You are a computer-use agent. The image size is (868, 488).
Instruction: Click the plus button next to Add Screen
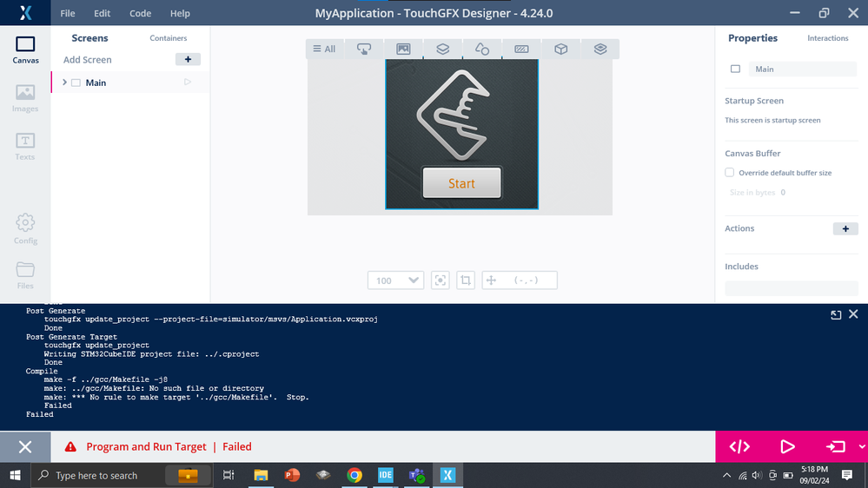tap(188, 59)
